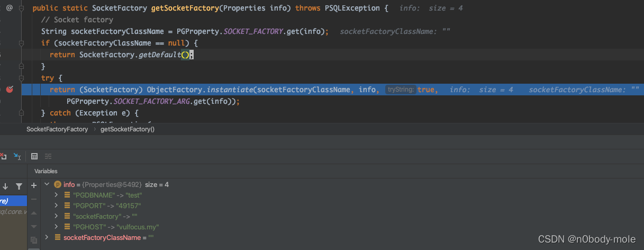This screenshot has height=250, width=644.
Task: Open SocketFactoryFactory breadcrumb
Action: 57,129
